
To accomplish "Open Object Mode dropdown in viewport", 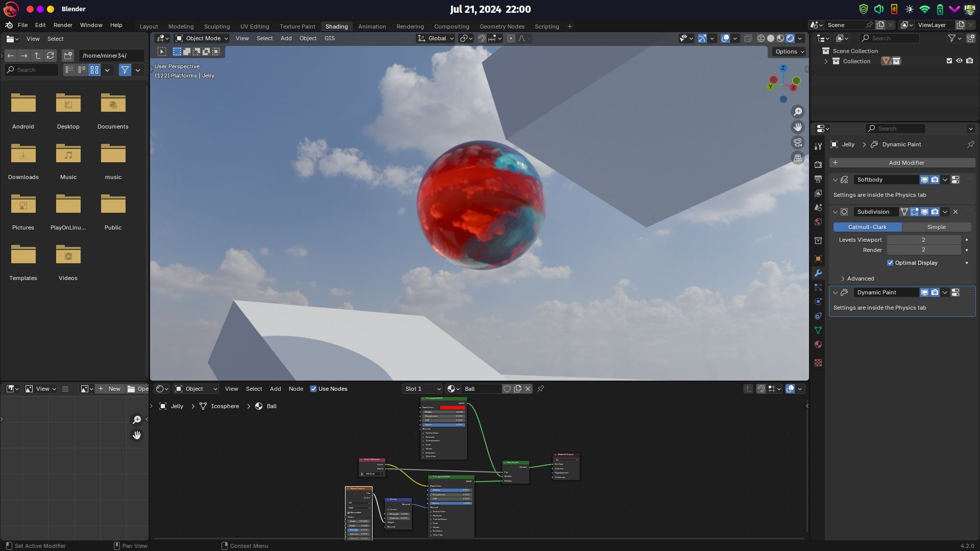I will coord(202,38).
